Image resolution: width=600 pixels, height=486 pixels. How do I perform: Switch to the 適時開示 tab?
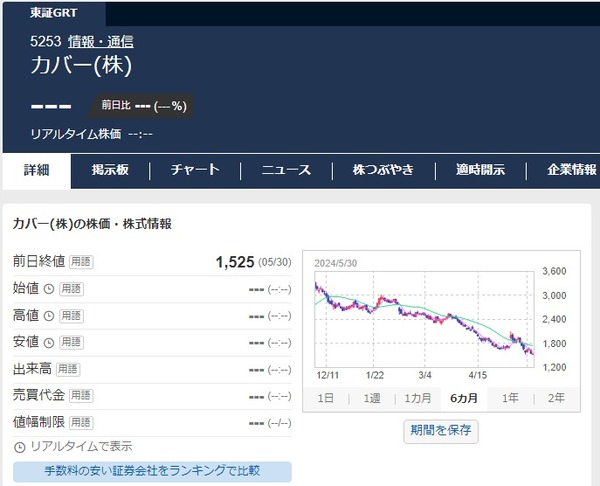tap(481, 170)
